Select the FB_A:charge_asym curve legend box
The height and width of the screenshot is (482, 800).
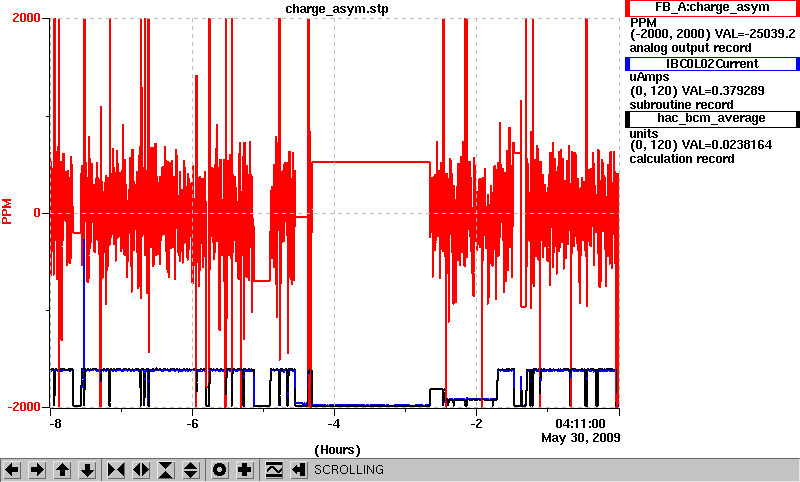click(x=712, y=8)
